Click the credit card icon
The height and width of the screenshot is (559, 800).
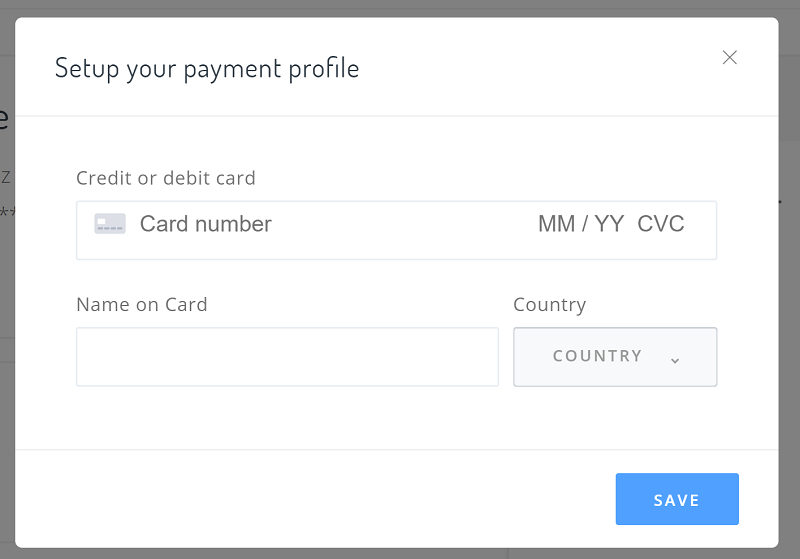[110, 224]
